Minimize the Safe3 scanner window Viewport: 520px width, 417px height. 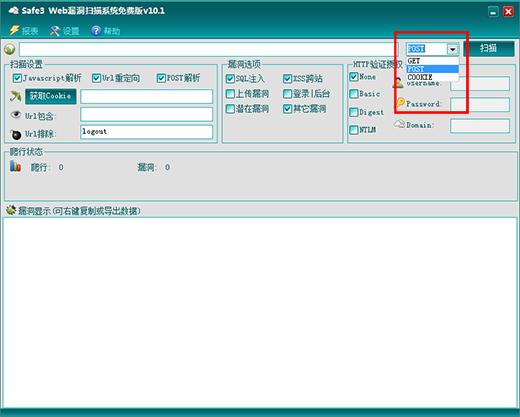(493, 12)
